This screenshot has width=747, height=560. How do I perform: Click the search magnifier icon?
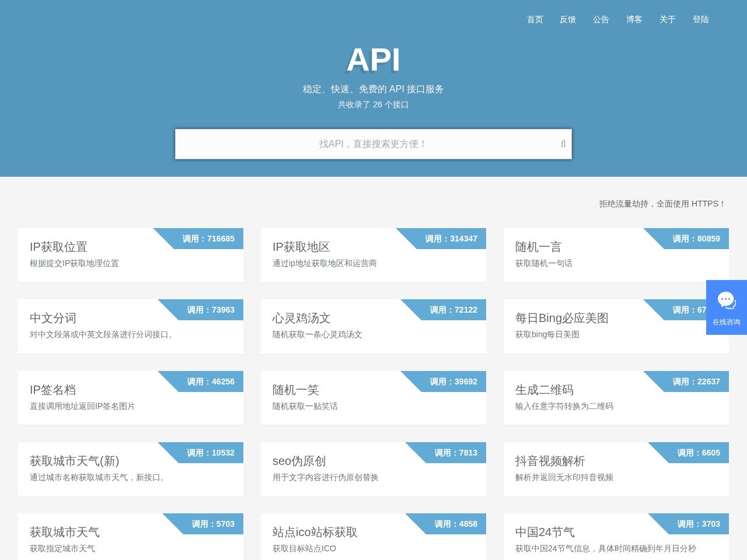[x=562, y=143]
